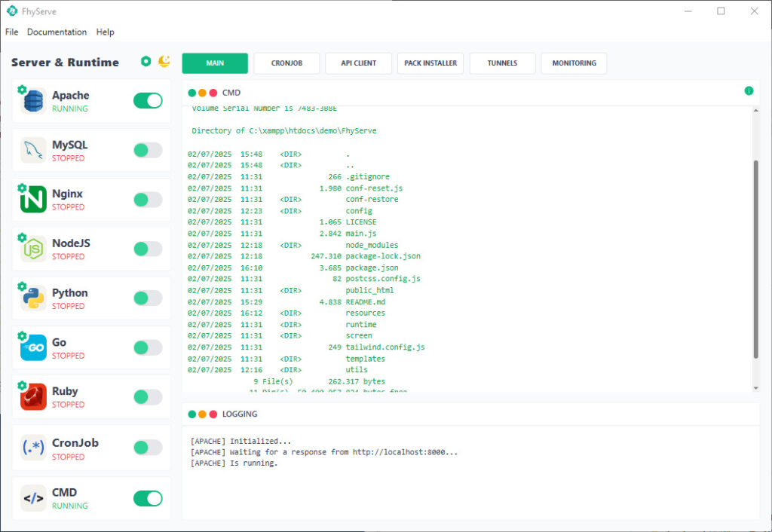Viewport: 772px width, 532px height.
Task: Turn off the CMD toggle
Action: [x=148, y=498]
